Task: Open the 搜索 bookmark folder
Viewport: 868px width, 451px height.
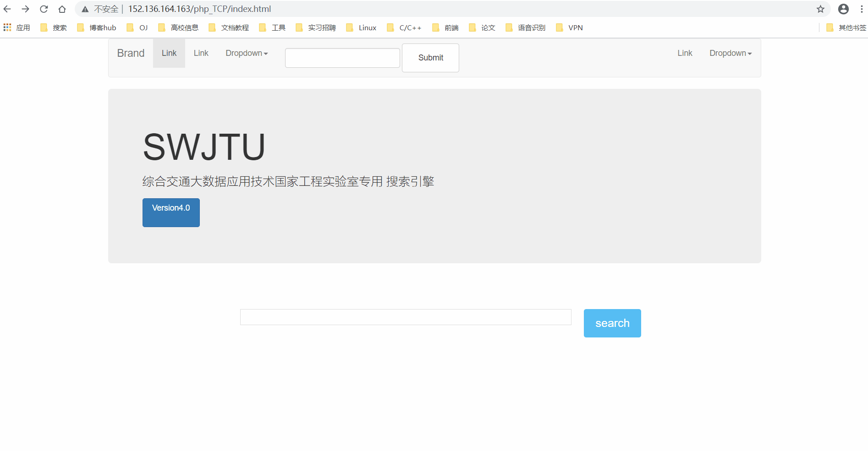Action: [x=54, y=27]
